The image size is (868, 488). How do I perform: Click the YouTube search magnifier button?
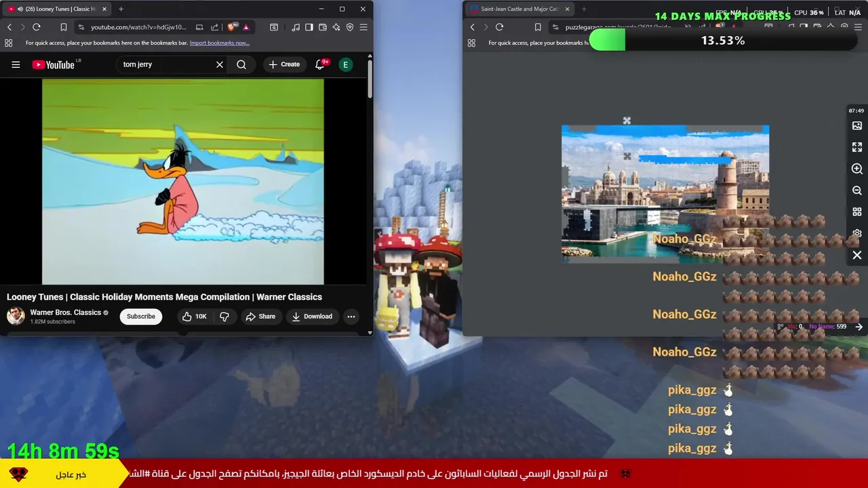tap(241, 64)
